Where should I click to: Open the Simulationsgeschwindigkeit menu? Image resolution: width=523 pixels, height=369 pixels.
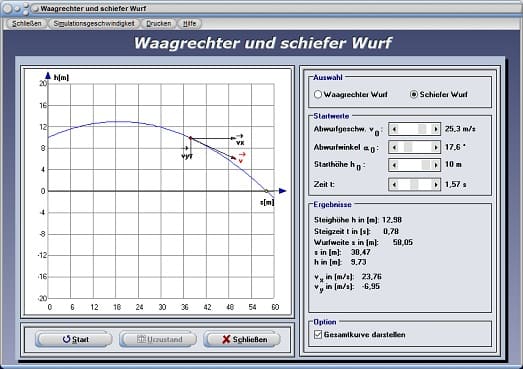point(94,24)
